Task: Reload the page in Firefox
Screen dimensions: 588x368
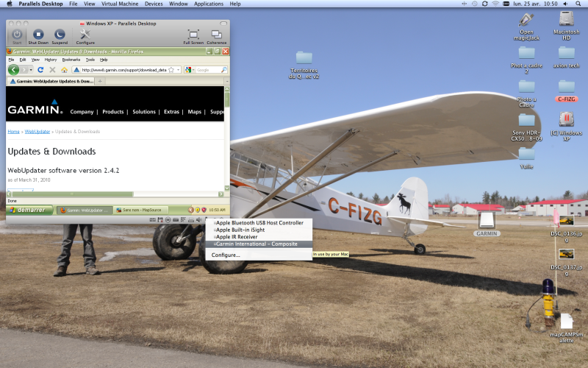Action: 40,70
